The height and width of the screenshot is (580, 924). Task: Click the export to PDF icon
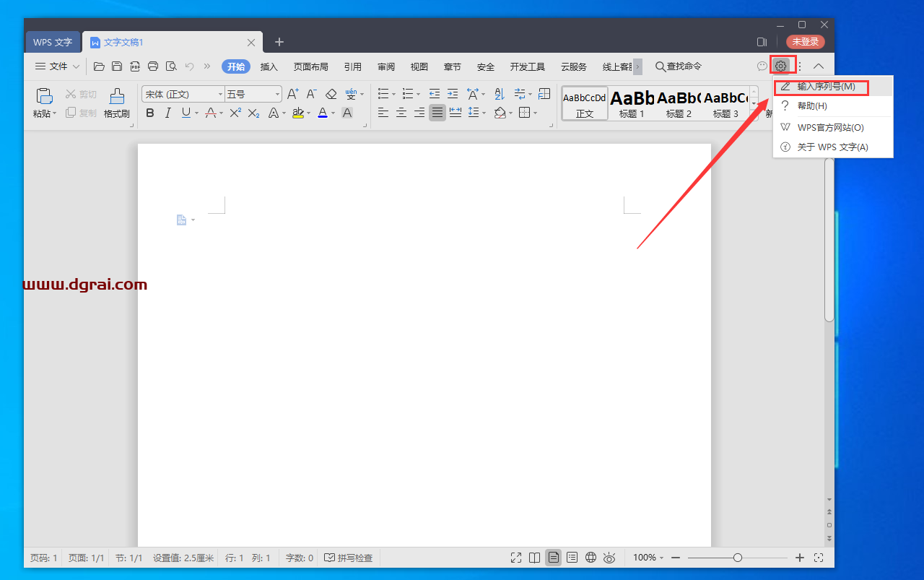click(135, 66)
